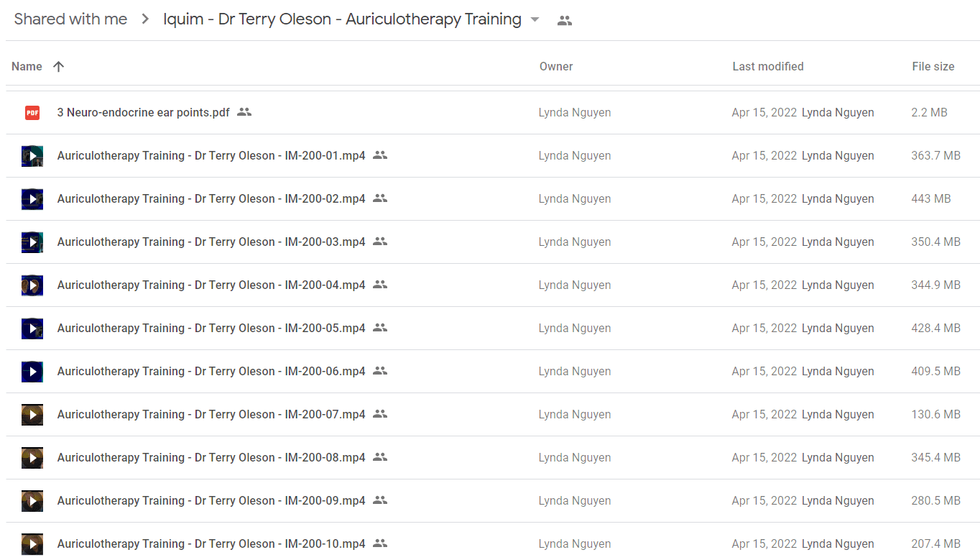Click the video thumbnail icon for IM-200-02.mp4
Screen dimensions: 980x560
[32, 199]
